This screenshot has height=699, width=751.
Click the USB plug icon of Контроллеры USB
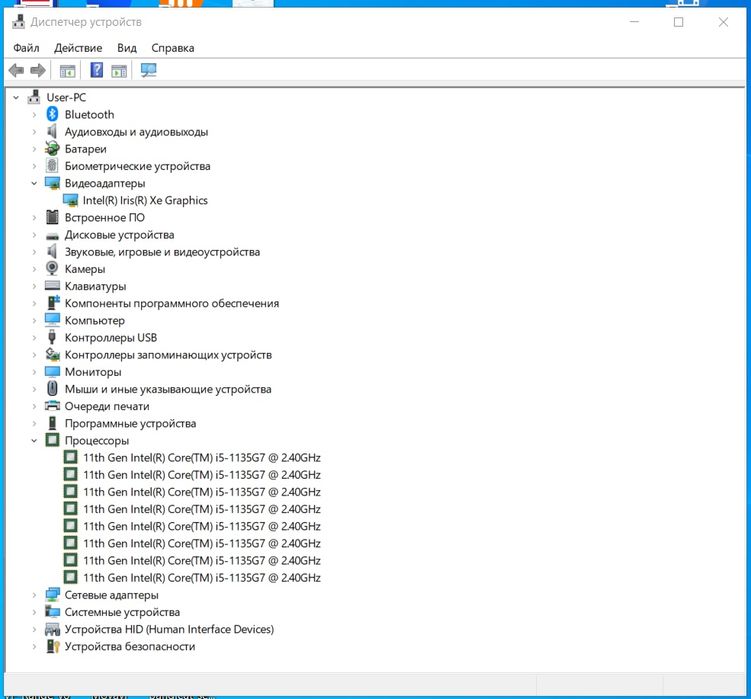(52, 337)
